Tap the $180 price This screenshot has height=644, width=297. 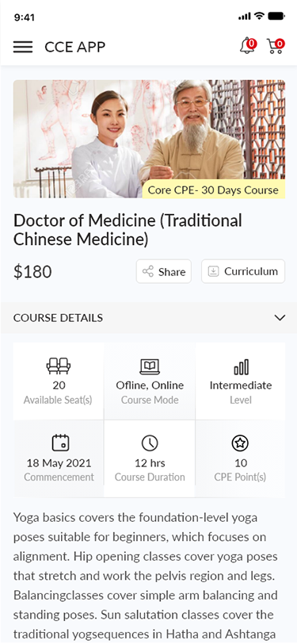[x=32, y=271]
